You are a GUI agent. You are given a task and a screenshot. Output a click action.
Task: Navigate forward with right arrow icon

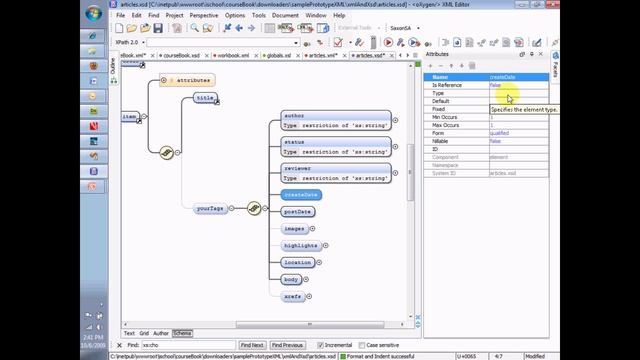click(251, 28)
